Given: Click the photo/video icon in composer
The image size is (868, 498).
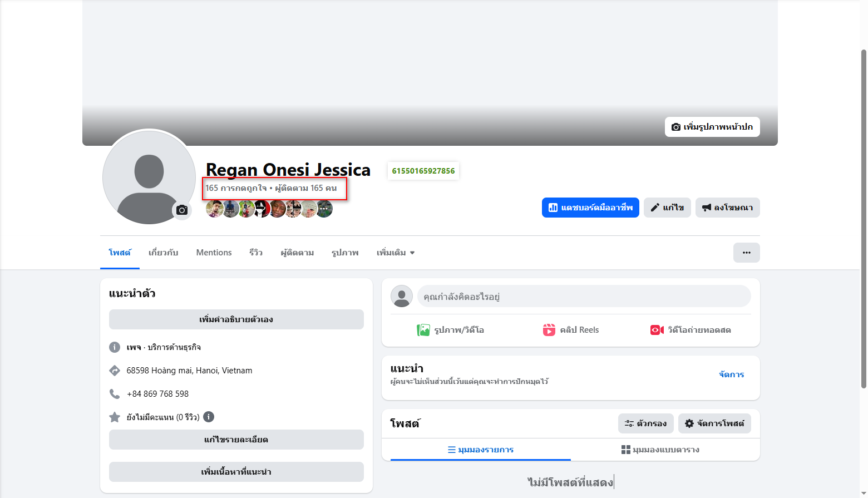Looking at the screenshot, I should pyautogui.click(x=423, y=330).
